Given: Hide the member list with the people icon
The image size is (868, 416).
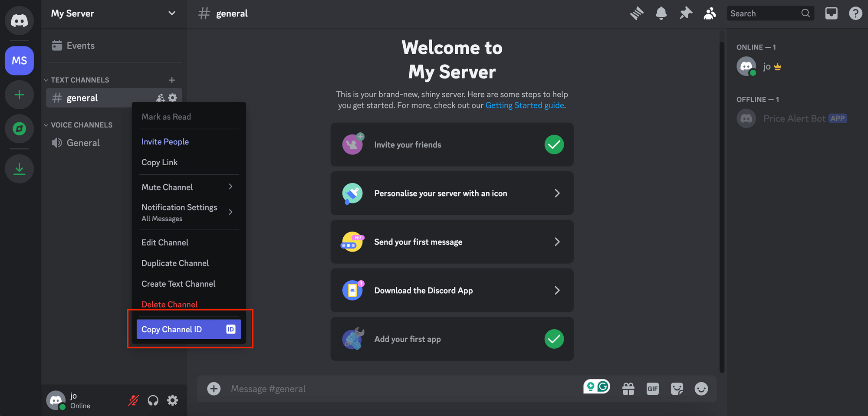Looking at the screenshot, I should coord(710,13).
